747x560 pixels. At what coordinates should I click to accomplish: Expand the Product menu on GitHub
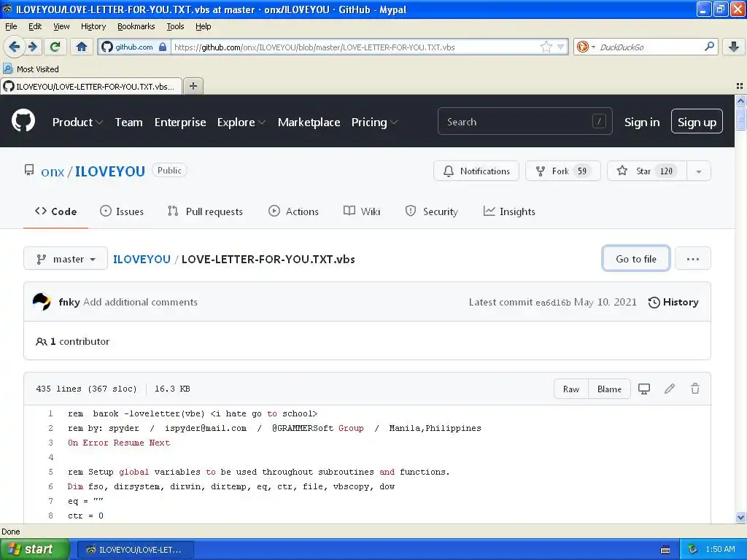tap(77, 122)
